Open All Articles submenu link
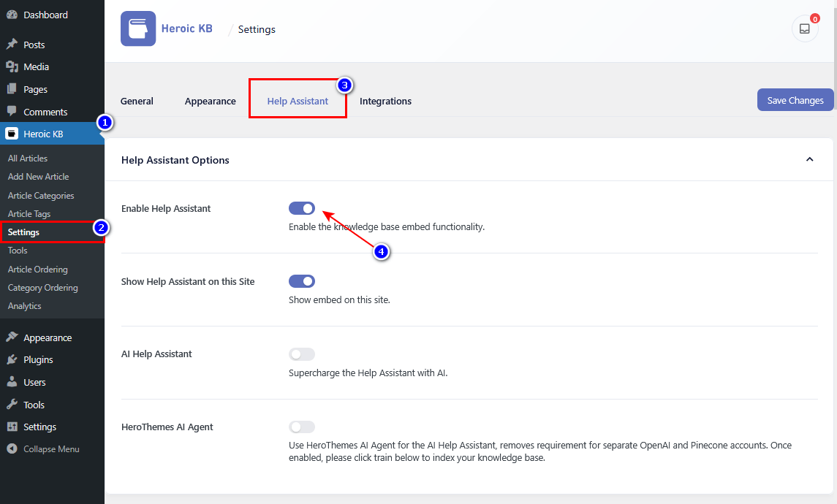Image resolution: width=837 pixels, height=504 pixels. tap(27, 159)
